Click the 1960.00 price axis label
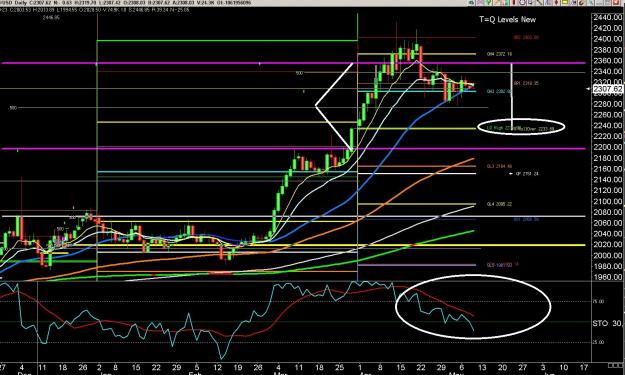 click(x=607, y=277)
